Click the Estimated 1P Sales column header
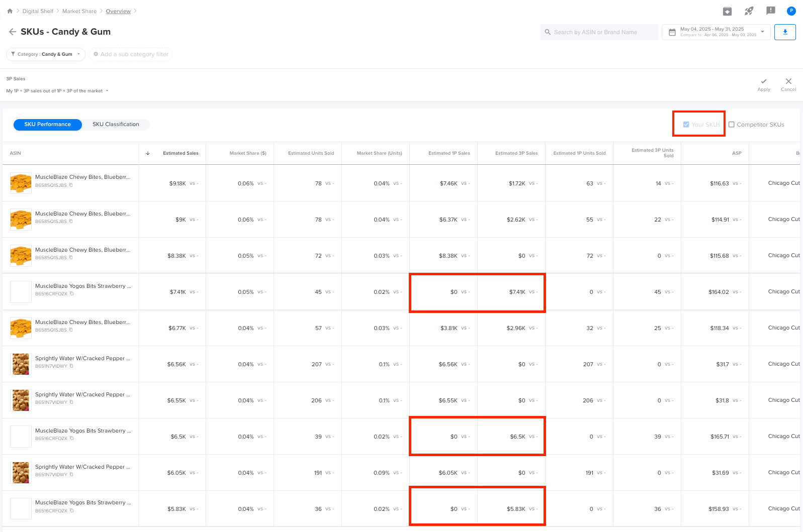Screen dimensions: 803x532 449,153
